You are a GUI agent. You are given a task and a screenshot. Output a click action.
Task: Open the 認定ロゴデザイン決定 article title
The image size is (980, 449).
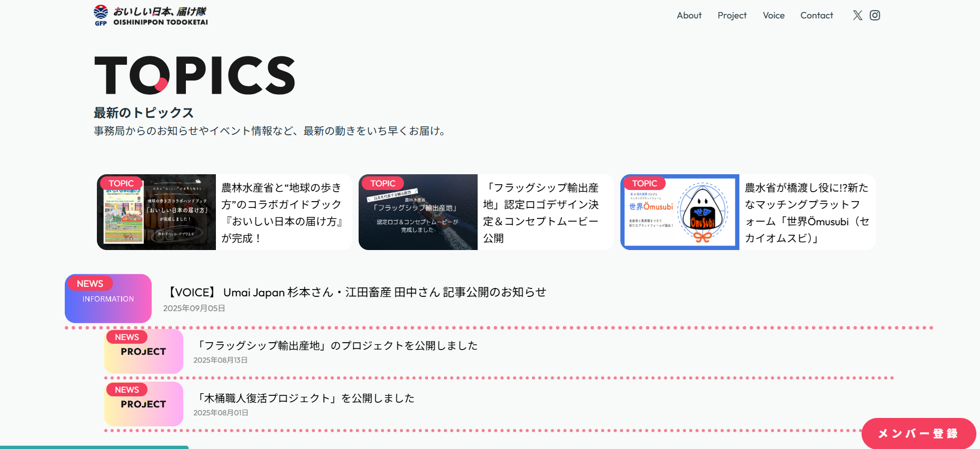(x=541, y=213)
